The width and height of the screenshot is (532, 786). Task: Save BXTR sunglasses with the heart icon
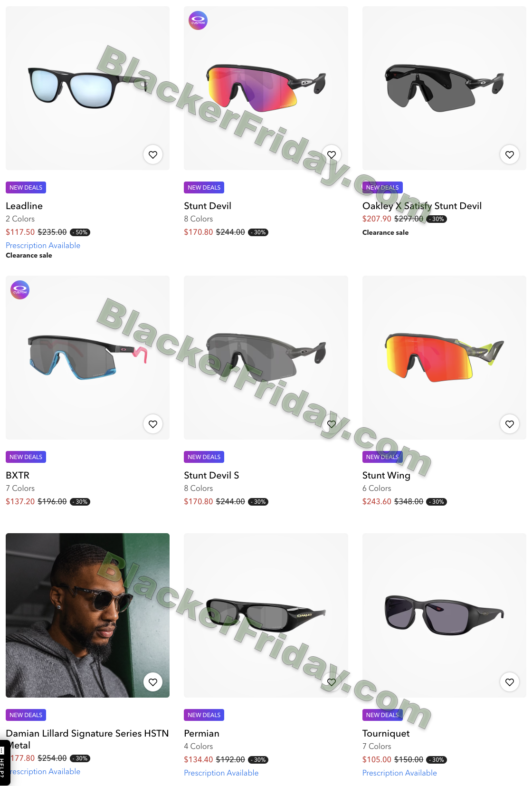click(x=153, y=424)
